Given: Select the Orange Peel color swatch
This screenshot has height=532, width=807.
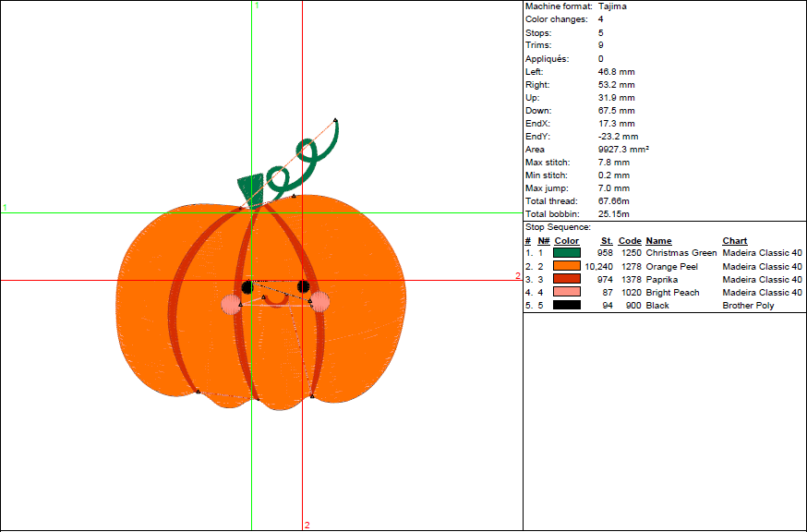Looking at the screenshot, I should pyautogui.click(x=567, y=266).
